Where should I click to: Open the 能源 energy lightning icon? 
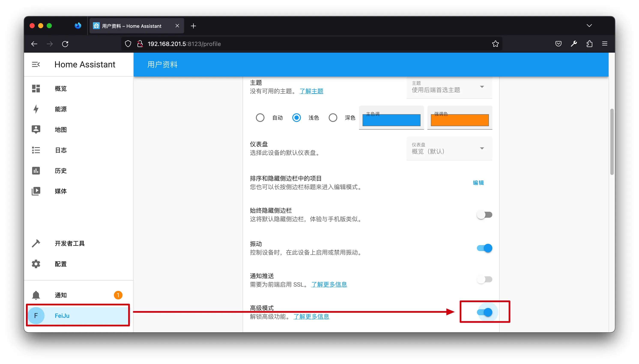36,109
